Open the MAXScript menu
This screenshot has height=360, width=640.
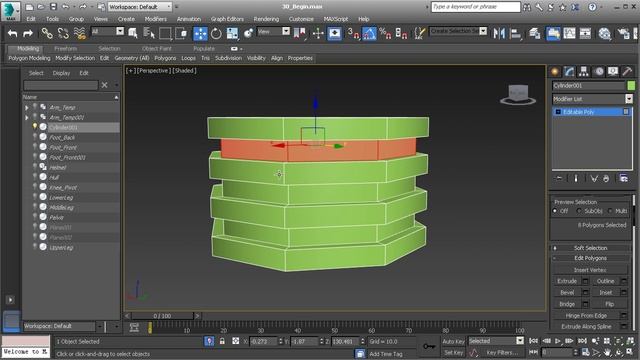[x=336, y=19]
